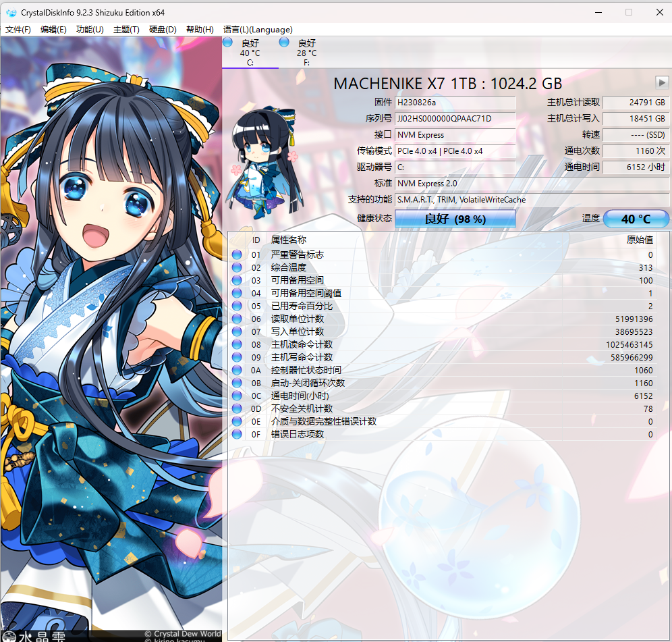Click status icon for 01 严重警告标志
The height and width of the screenshot is (642, 672).
[x=237, y=255]
